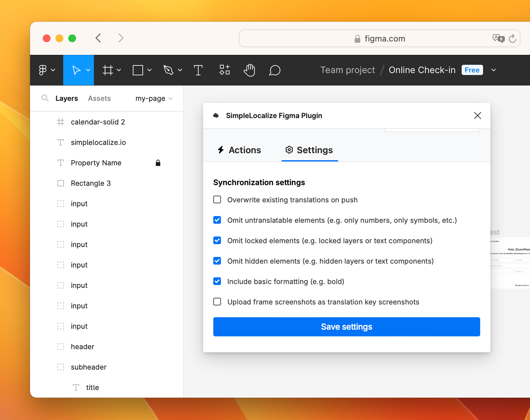Click the Online Check-in file name

(x=422, y=70)
